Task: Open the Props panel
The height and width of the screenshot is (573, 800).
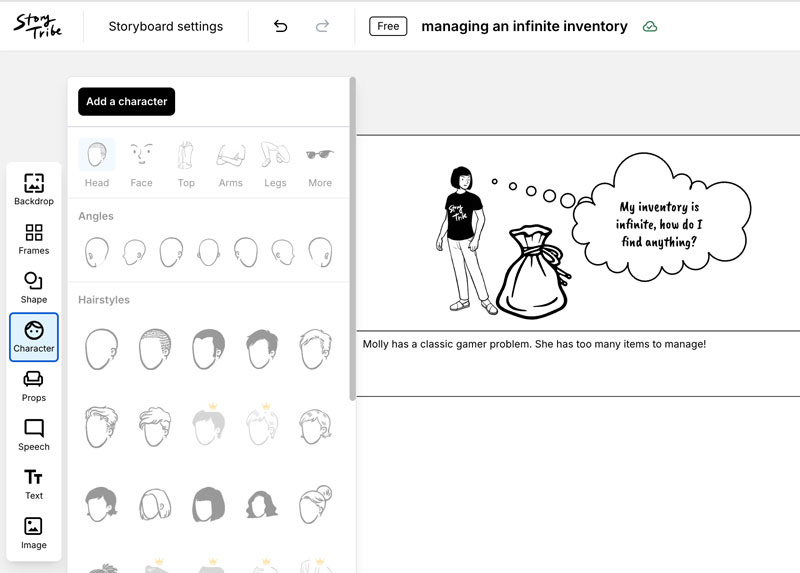Action: click(x=34, y=386)
